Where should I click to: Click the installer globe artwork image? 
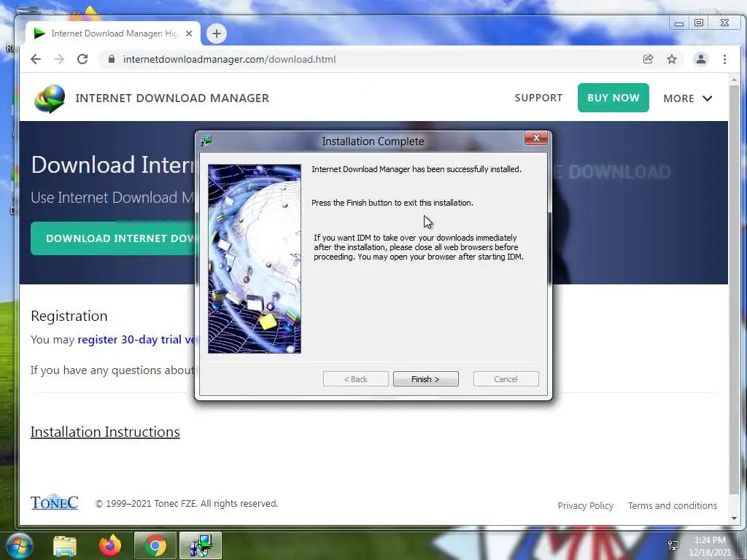click(255, 259)
